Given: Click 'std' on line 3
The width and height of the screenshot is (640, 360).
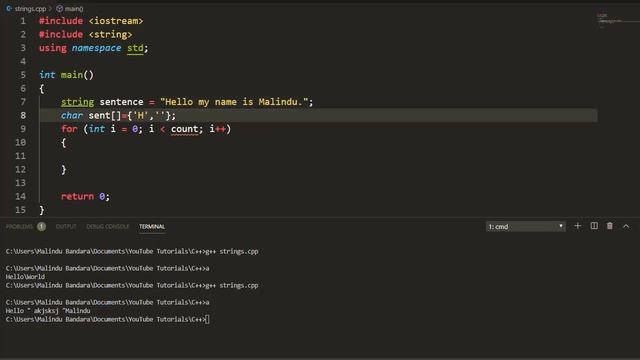Looking at the screenshot, I should (135, 48).
